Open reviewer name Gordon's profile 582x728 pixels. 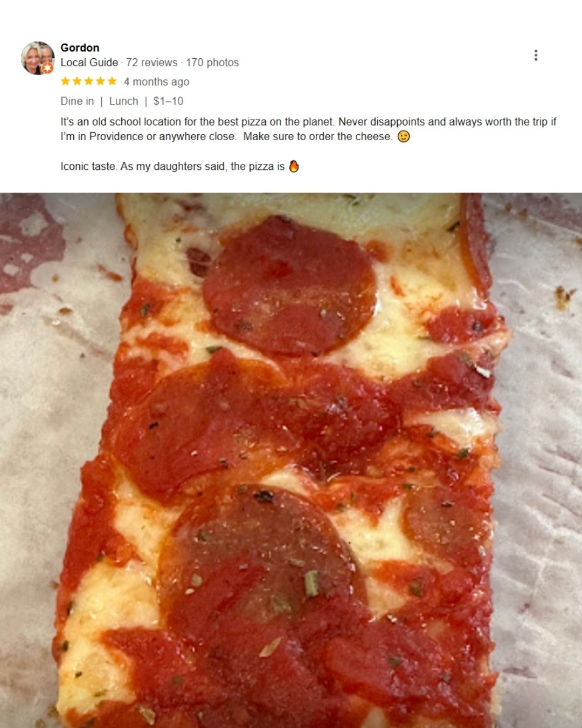[80, 47]
